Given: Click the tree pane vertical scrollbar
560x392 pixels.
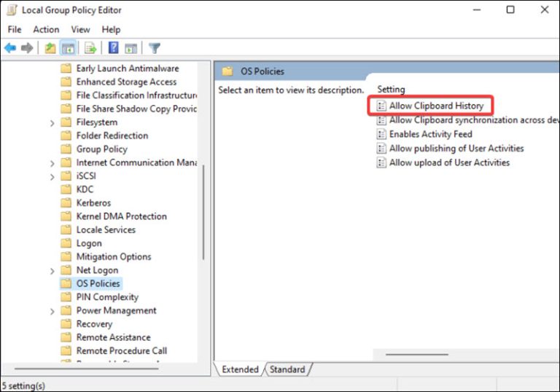Looking at the screenshot, I should [203, 213].
